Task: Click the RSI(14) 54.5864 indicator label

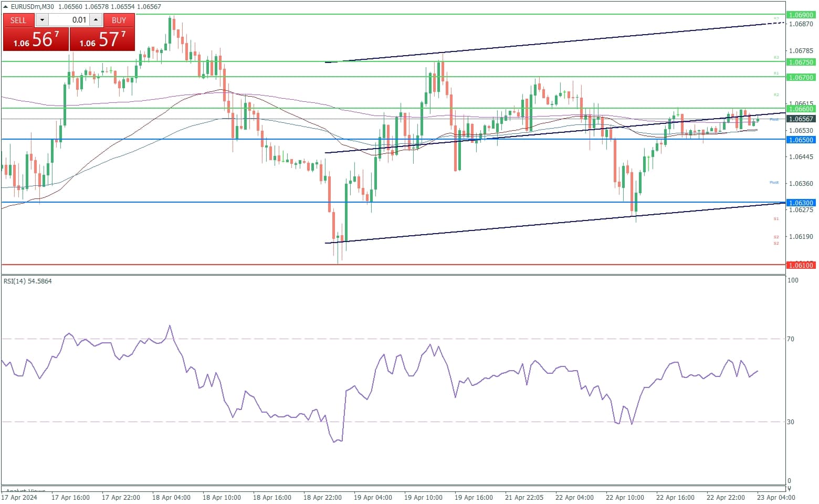Action: 28,281
